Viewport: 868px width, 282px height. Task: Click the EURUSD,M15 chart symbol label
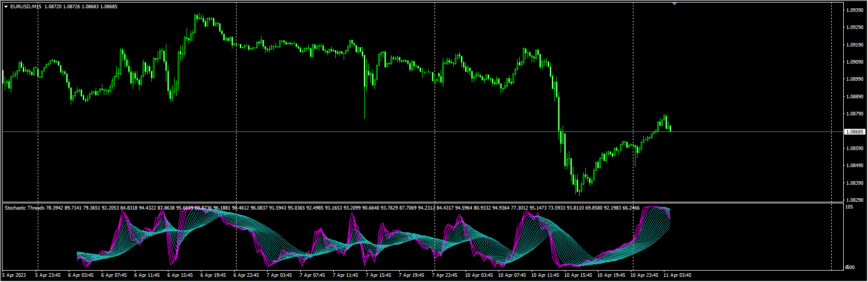click(x=27, y=7)
